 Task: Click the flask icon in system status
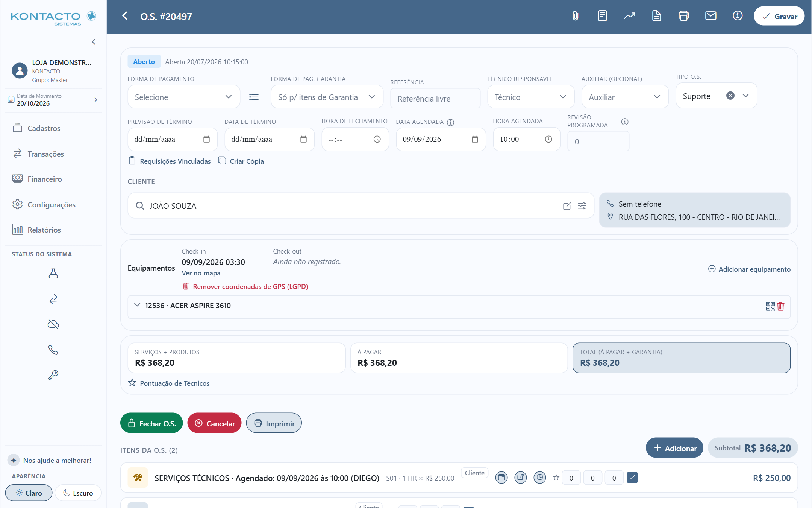click(53, 273)
